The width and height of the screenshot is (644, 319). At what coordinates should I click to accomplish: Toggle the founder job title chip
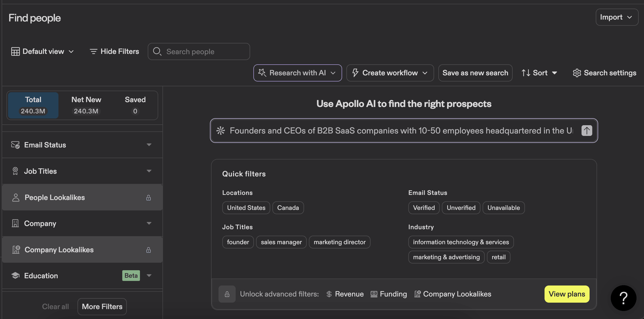pyautogui.click(x=238, y=242)
